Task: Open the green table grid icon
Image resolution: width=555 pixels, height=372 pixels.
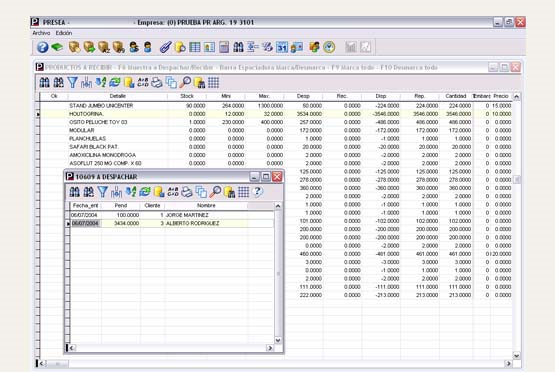Action: pos(195,47)
